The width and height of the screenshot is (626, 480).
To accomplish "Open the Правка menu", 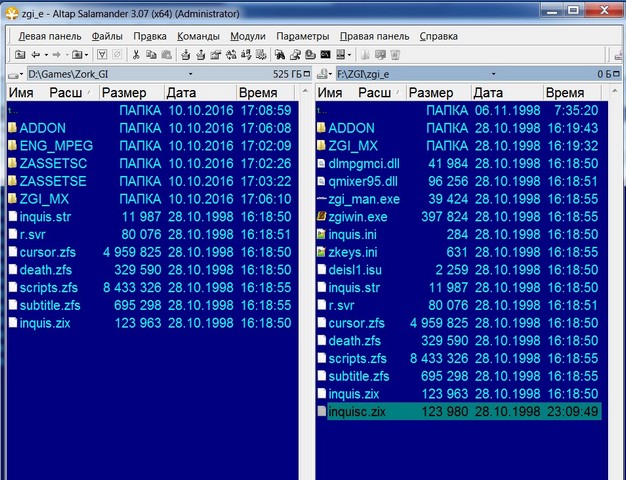I will click(x=150, y=36).
